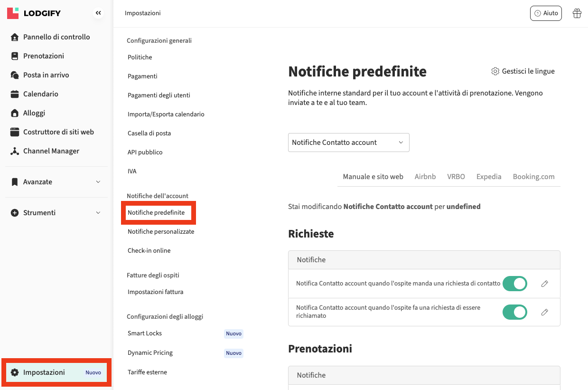Image resolution: width=588 pixels, height=390 pixels.
Task: Open Notifiche personalizzate settings item
Action: [x=161, y=232]
